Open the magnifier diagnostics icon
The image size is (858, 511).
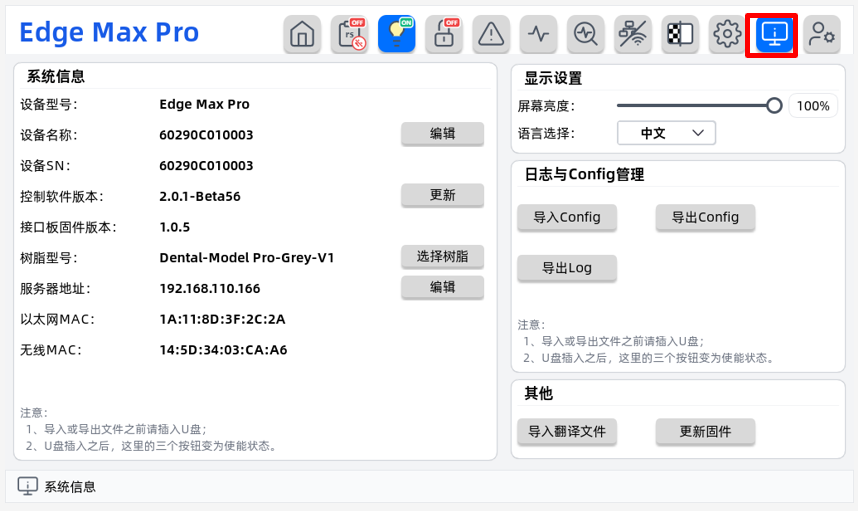[x=585, y=34]
